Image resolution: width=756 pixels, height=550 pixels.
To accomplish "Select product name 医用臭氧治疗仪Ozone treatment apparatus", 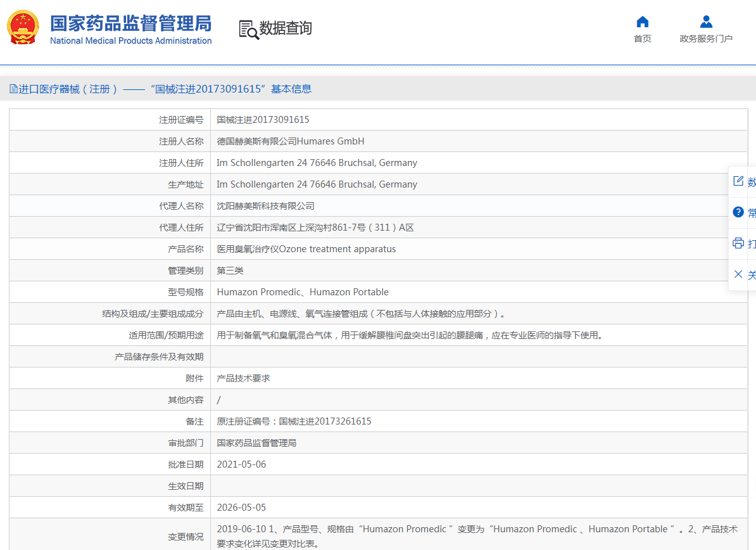I will (x=306, y=249).
